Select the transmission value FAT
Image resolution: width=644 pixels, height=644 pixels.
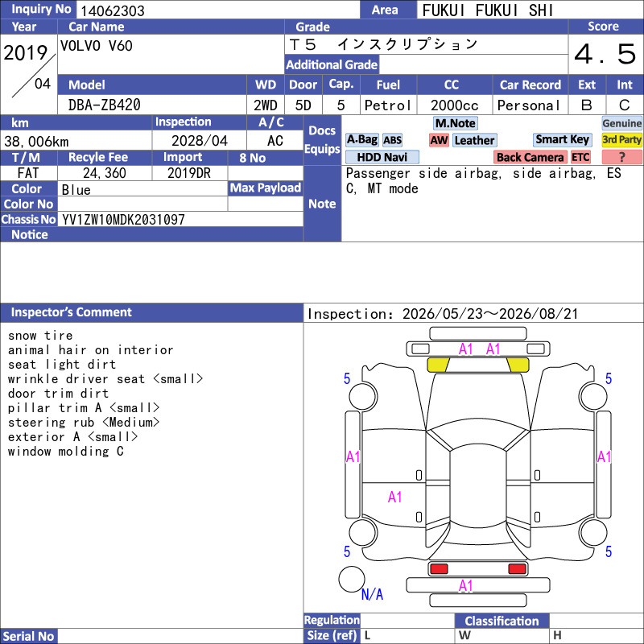pos(28,173)
